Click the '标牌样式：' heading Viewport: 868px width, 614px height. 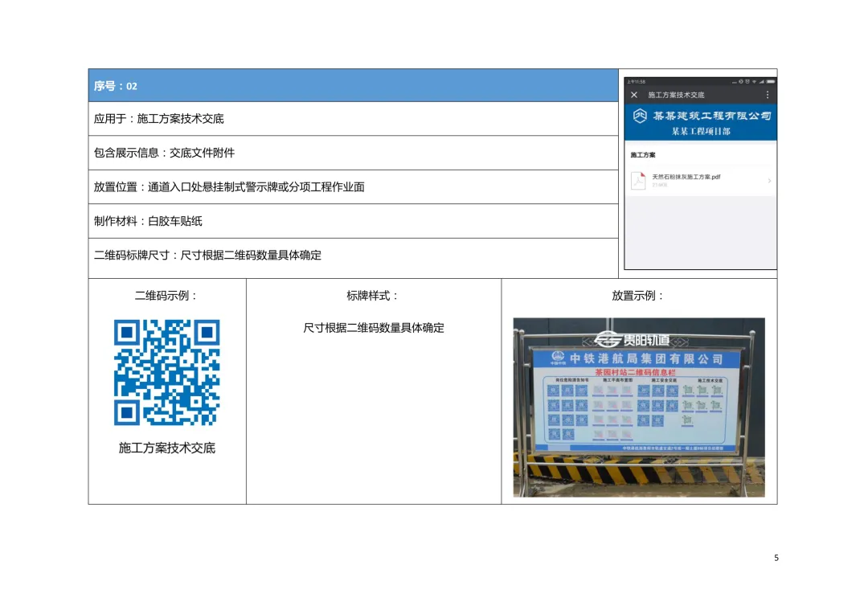373,296
